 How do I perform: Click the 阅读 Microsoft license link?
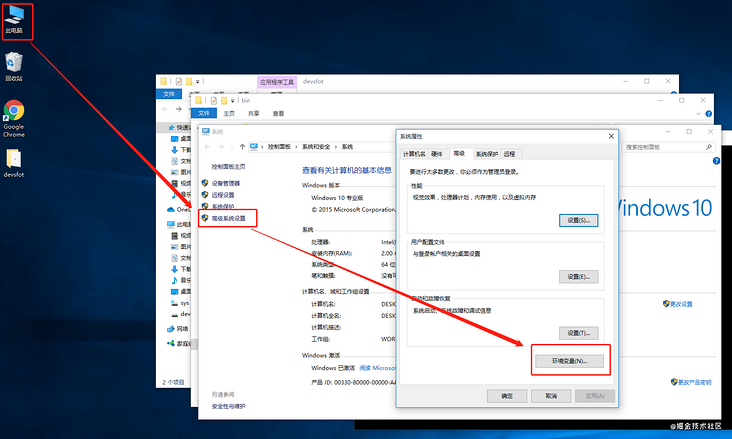[378, 368]
